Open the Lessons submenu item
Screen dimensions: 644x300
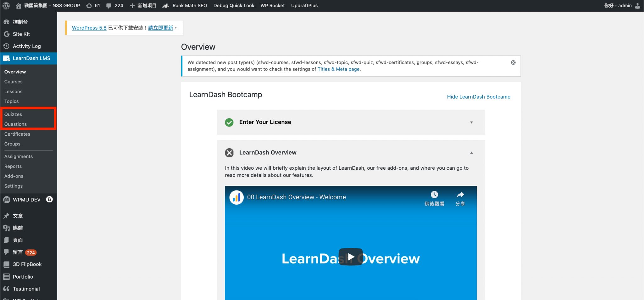[x=13, y=92]
